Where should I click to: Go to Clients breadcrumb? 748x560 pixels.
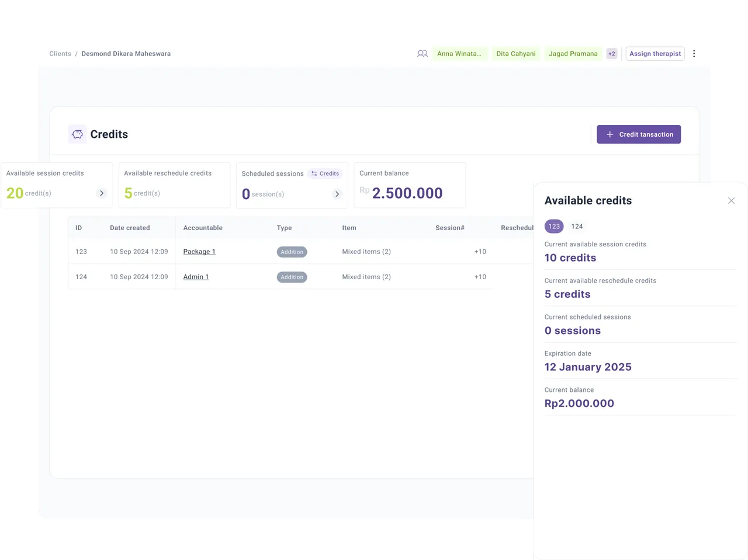(x=60, y=54)
